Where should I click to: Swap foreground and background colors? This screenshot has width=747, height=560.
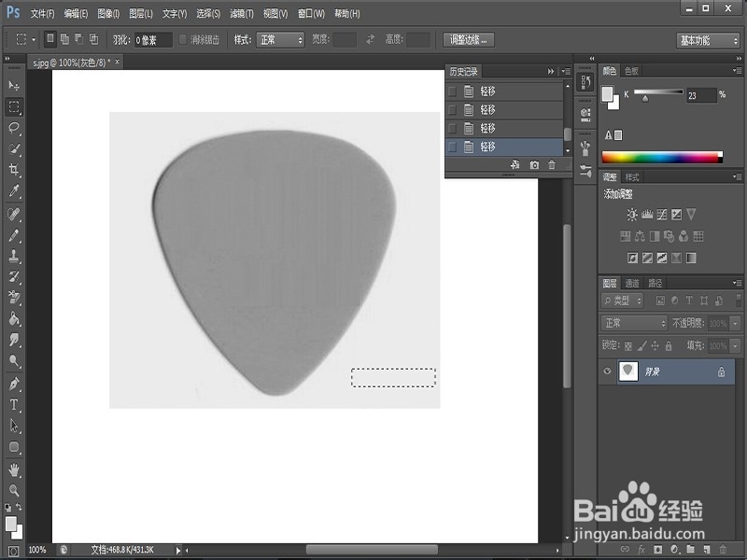19,507
